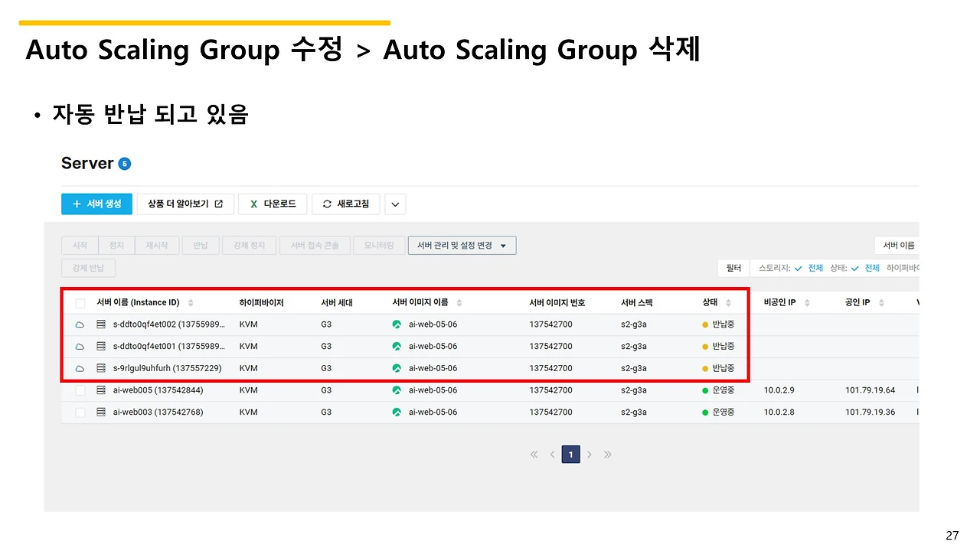Image resolution: width=980 pixels, height=551 pixels.
Task: Click the image icon in s-ddto0qf4et002 row
Action: click(397, 324)
